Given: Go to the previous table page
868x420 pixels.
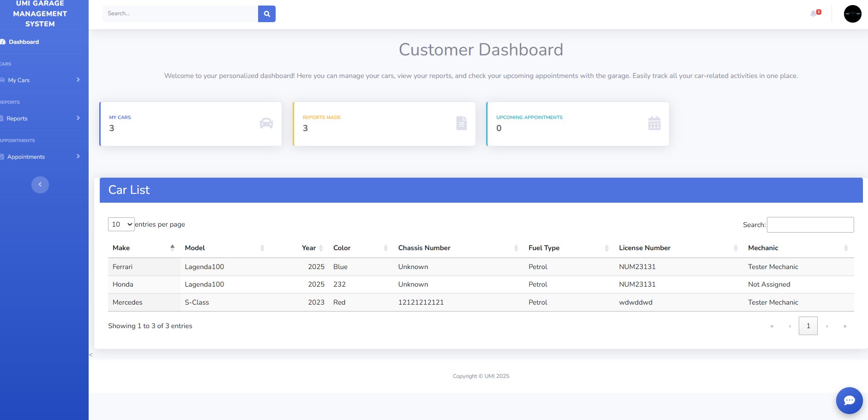Looking at the screenshot, I should (790, 326).
